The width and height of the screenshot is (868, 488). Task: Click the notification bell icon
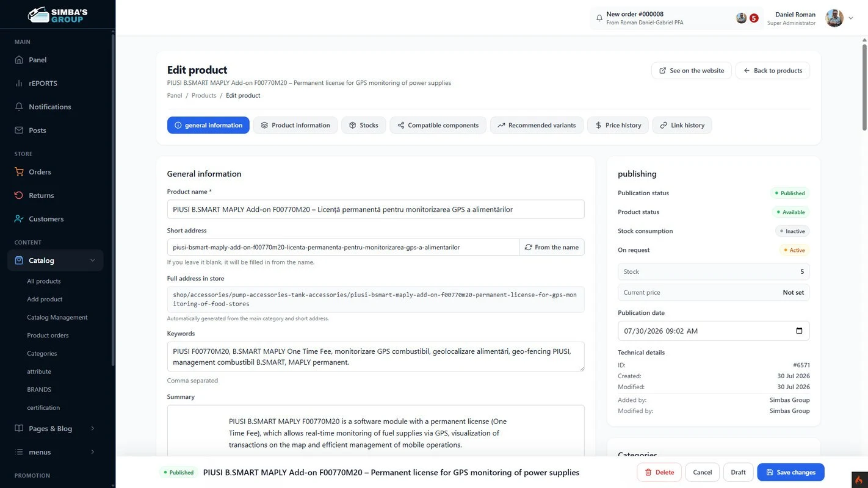[x=599, y=18]
